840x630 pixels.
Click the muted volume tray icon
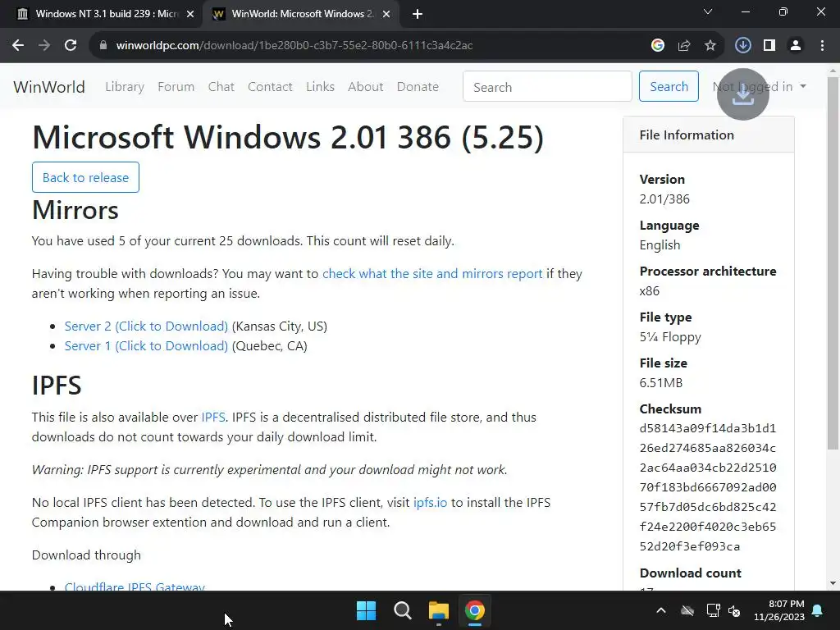point(734,610)
